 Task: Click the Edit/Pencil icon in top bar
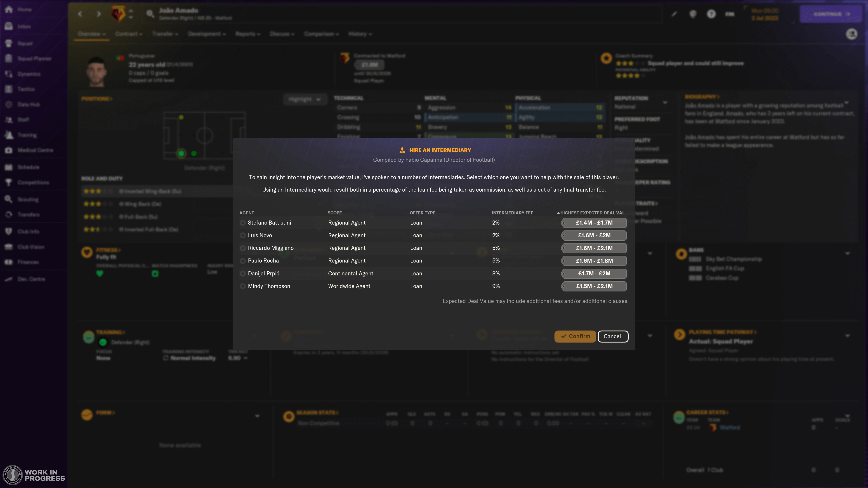pyautogui.click(x=674, y=14)
